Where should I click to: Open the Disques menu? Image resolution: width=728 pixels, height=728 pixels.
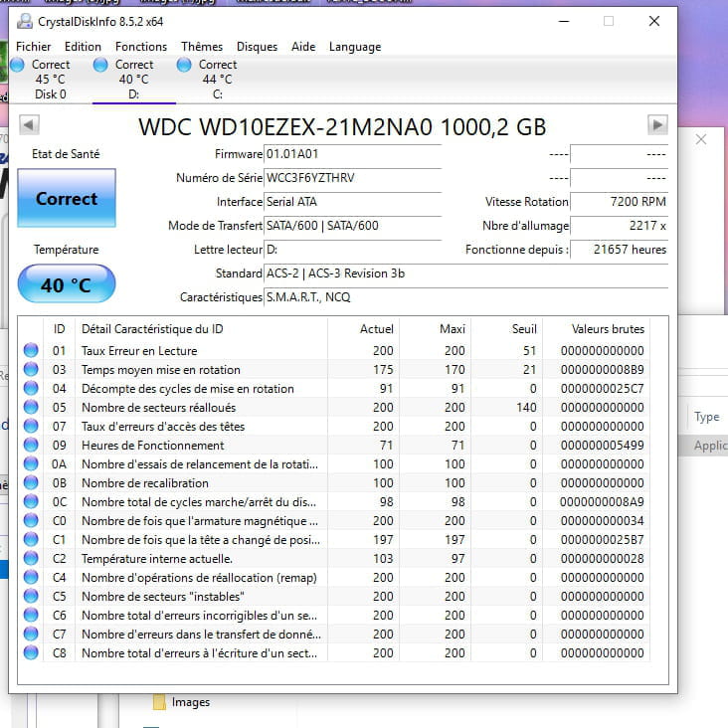(257, 47)
